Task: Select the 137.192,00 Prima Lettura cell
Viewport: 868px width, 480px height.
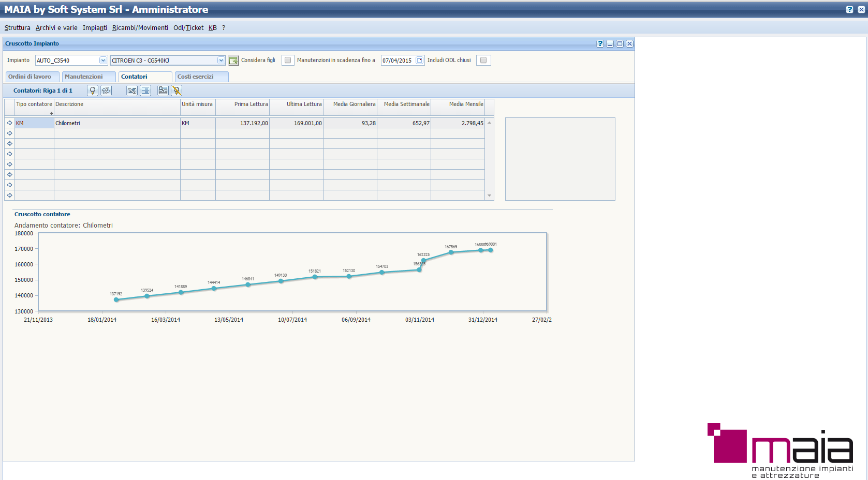Action: [x=242, y=123]
